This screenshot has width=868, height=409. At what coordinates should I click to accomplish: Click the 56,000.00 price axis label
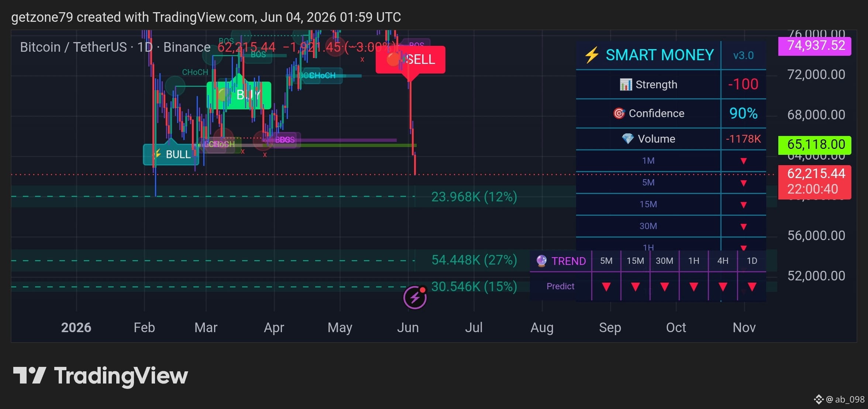coord(816,236)
